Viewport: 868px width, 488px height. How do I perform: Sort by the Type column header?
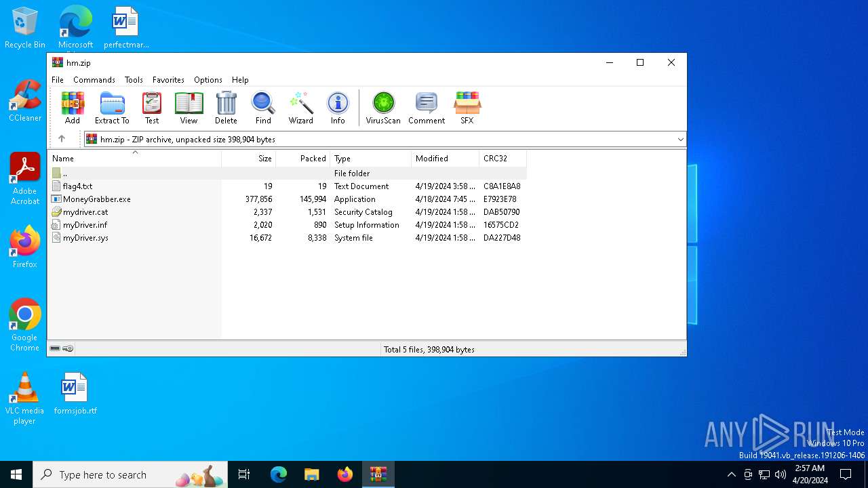pyautogui.click(x=371, y=159)
